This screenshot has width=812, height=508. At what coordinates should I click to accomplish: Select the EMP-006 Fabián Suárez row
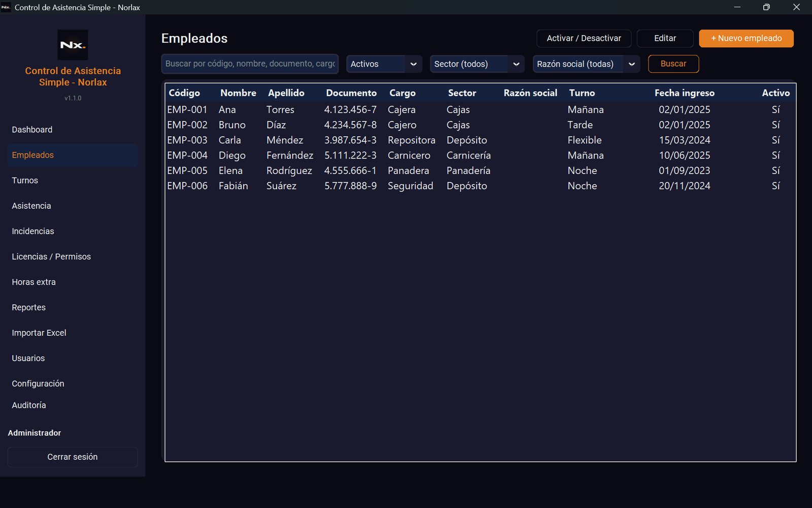pos(480,186)
